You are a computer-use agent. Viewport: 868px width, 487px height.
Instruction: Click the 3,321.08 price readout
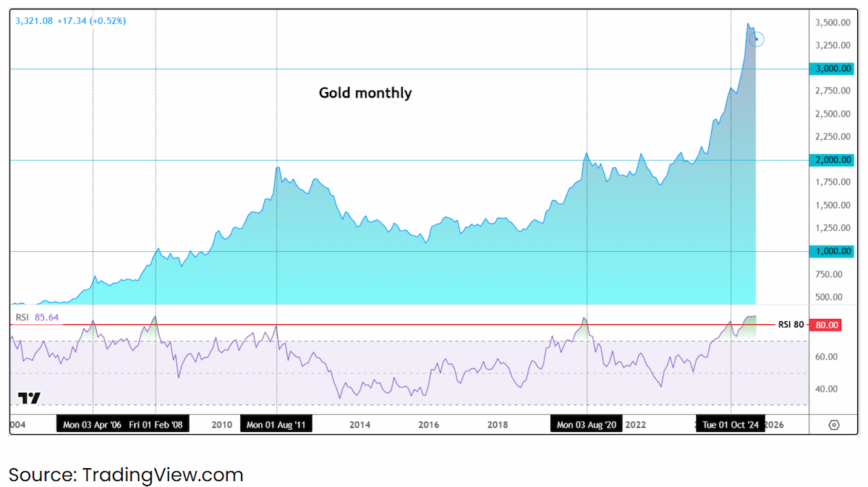(x=71, y=21)
